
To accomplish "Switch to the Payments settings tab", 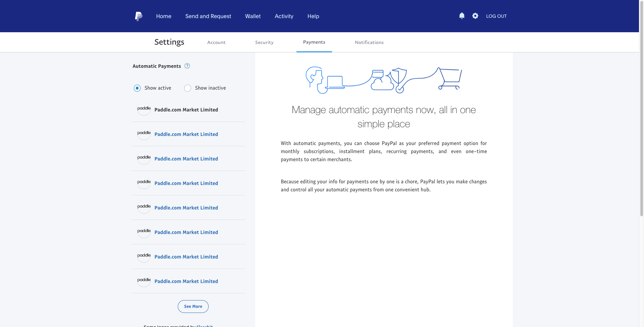I will pos(314,42).
